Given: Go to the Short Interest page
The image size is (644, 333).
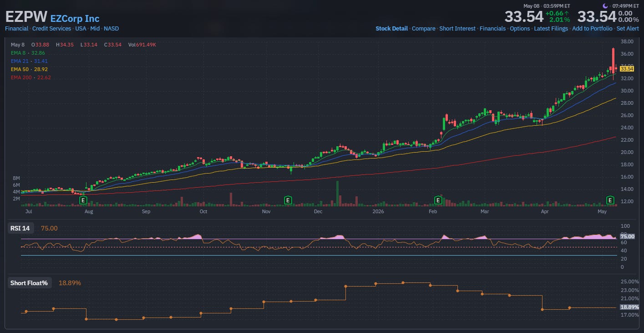Looking at the screenshot, I should coord(457,29).
